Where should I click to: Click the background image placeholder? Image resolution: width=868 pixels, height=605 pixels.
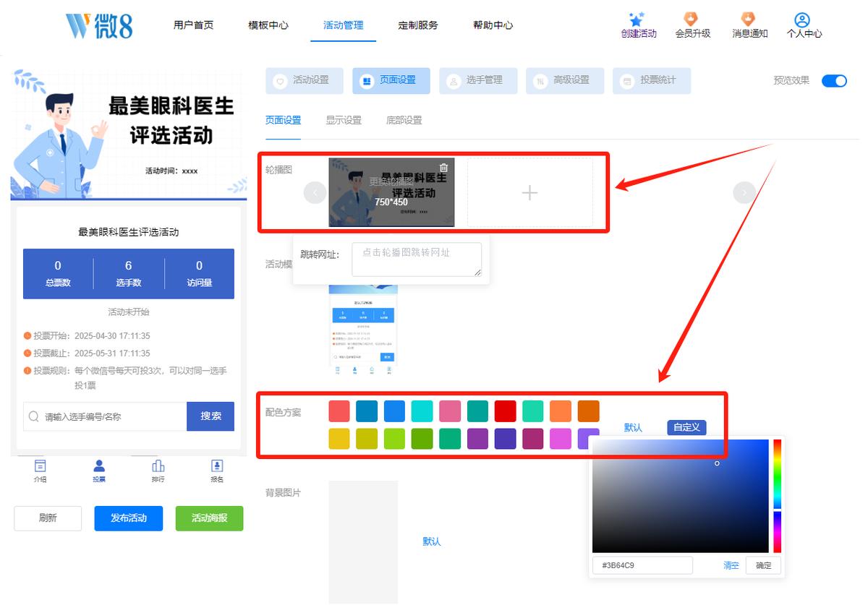tap(363, 542)
